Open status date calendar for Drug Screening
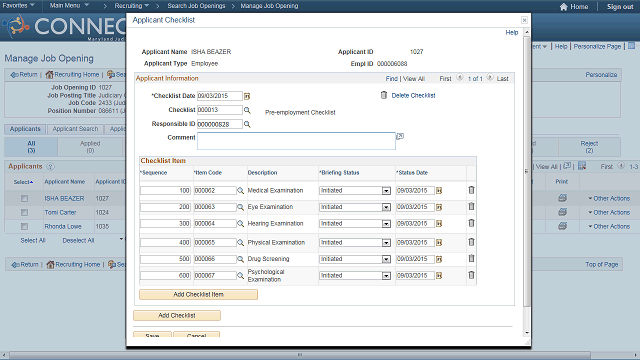Screen dimensions: 640x360 click(439, 259)
